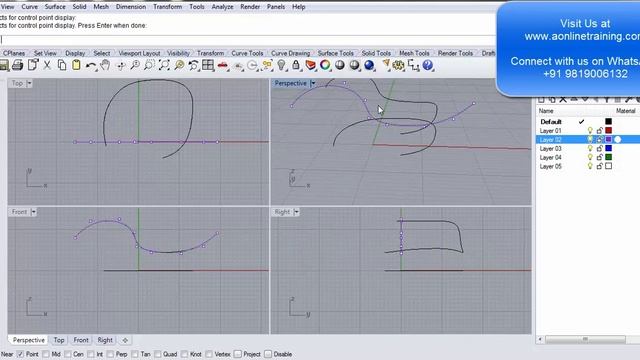Switch to the Surface Tools toolbar tab

pos(336,53)
